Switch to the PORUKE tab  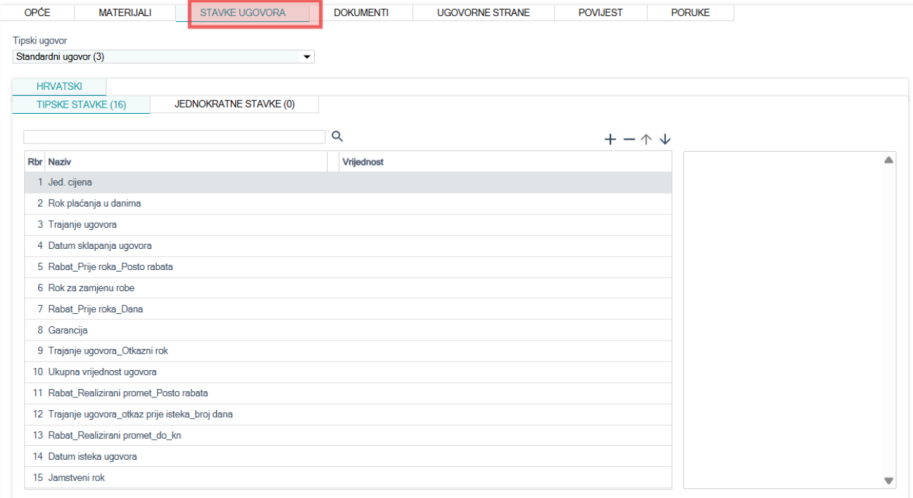coord(690,13)
